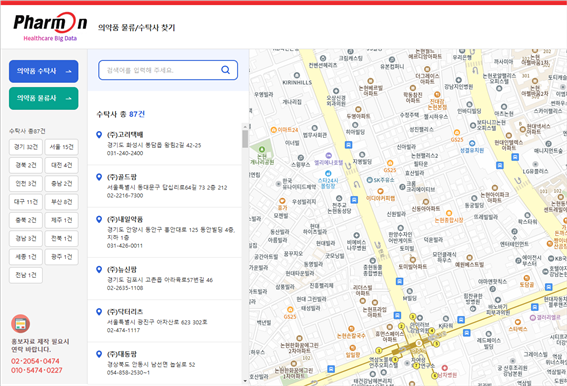Filter by 인천 3건 region
The height and width of the screenshot is (386, 567).
pos(26,183)
